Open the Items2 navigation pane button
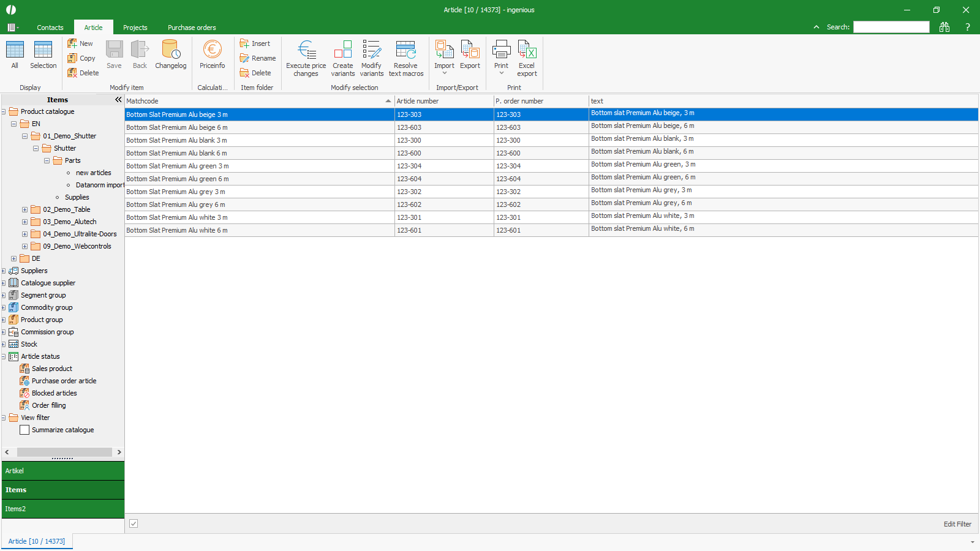The image size is (980, 551). [x=62, y=509]
